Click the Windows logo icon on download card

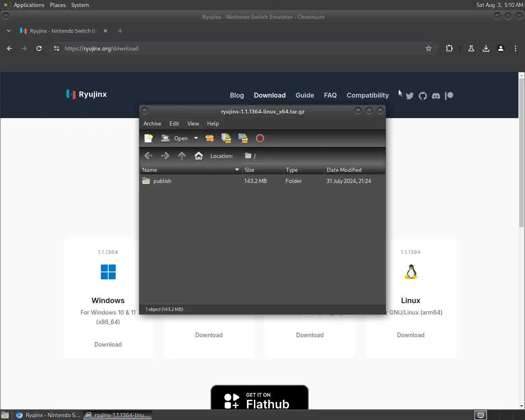[108, 272]
